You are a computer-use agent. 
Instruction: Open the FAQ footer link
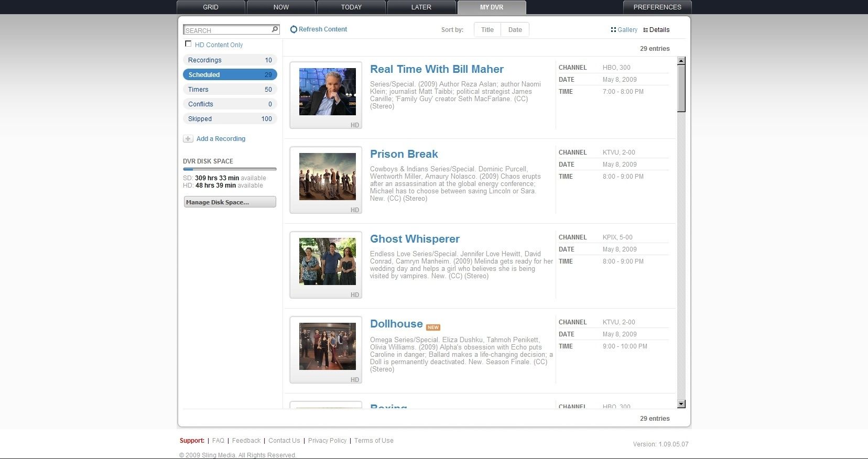pyautogui.click(x=218, y=441)
